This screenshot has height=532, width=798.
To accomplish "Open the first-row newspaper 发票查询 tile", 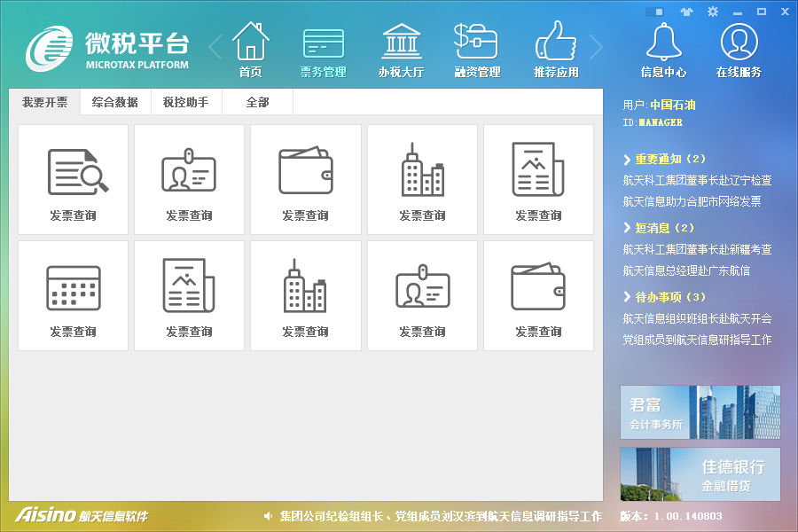I will (x=538, y=179).
